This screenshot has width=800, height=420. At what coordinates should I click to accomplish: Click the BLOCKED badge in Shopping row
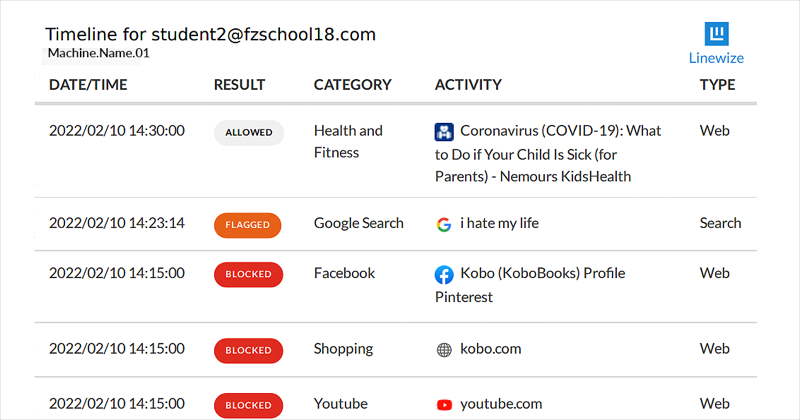click(248, 351)
